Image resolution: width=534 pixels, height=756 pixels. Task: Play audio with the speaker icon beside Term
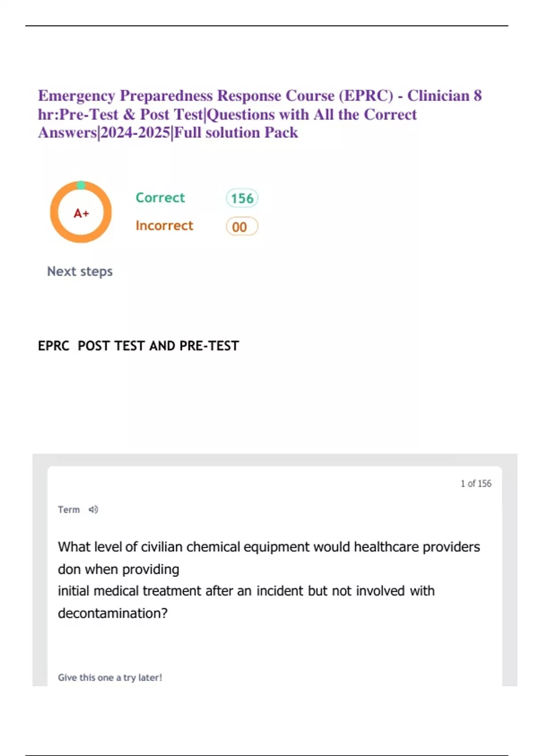coord(93,510)
